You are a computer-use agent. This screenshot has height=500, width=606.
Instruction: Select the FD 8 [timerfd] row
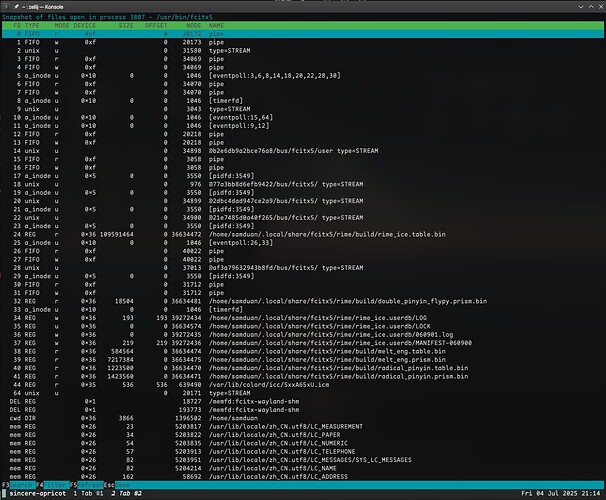[303, 101]
